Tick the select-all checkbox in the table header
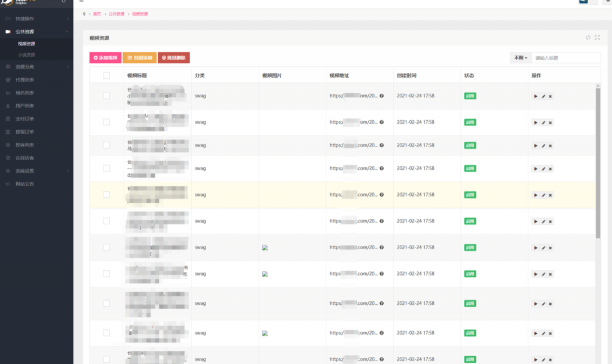Screen dimensions: 612x364 [x=106, y=75]
